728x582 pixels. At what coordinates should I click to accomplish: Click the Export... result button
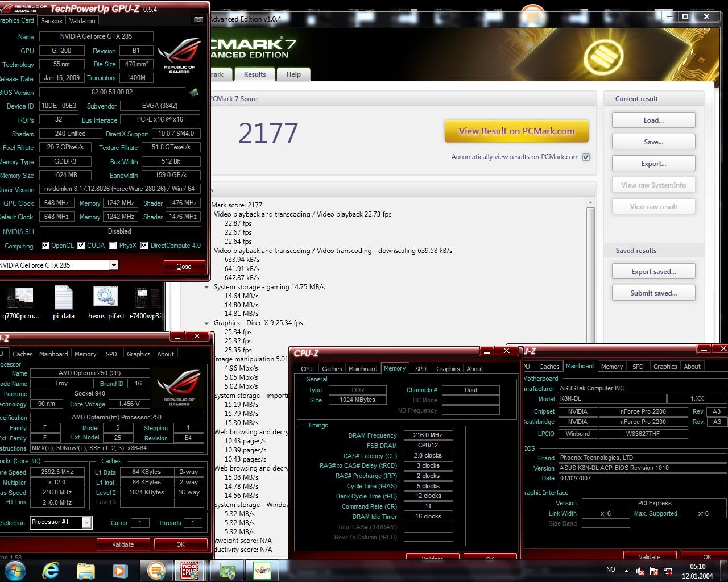[653, 164]
